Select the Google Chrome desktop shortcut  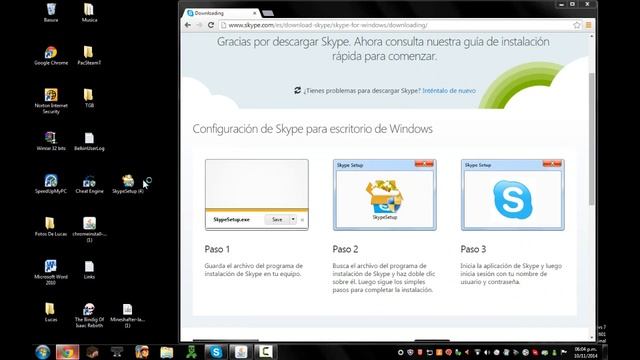coord(51,56)
